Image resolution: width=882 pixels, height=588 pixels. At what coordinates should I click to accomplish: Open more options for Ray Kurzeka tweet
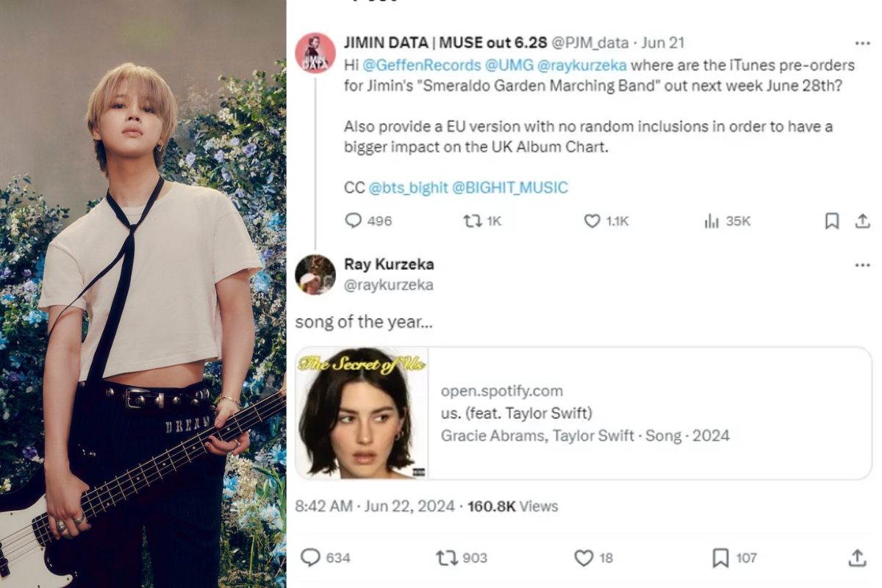pyautogui.click(x=863, y=265)
